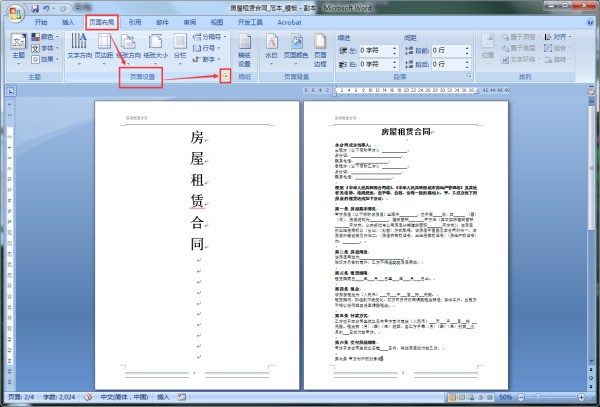Open 水印 watermark gallery

(271, 49)
